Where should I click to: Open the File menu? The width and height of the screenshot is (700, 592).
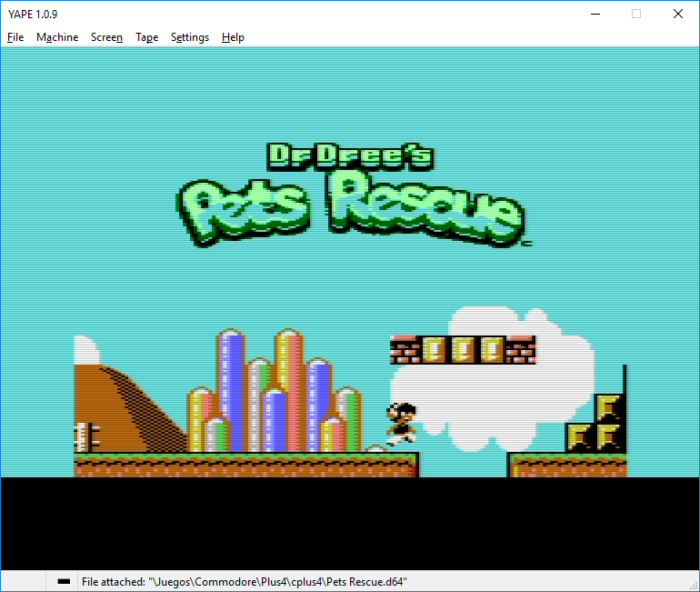[15, 37]
